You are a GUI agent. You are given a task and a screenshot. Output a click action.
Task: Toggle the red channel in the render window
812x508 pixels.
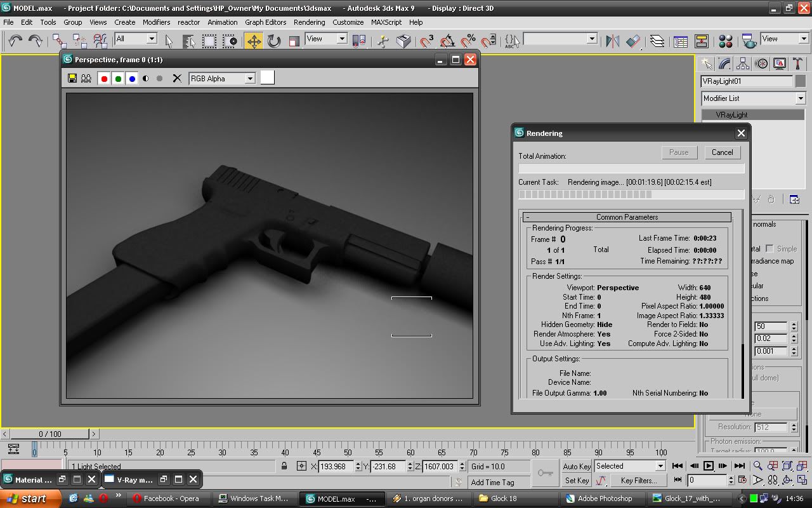pyautogui.click(x=104, y=78)
